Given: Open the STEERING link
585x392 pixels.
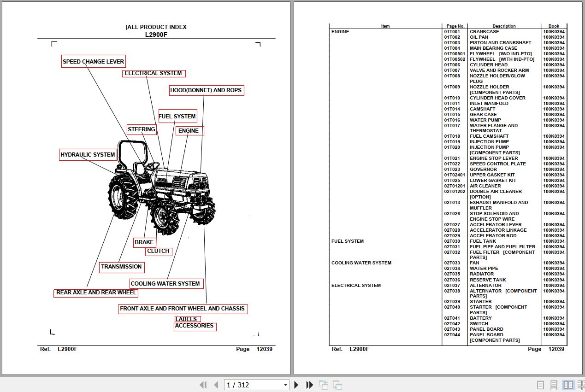Looking at the screenshot, I should pyautogui.click(x=142, y=129).
